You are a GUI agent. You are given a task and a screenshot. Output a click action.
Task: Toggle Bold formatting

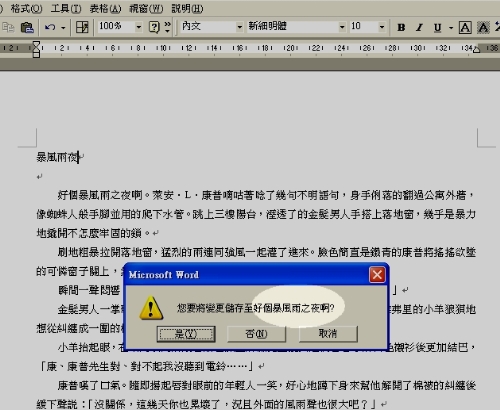(x=401, y=27)
